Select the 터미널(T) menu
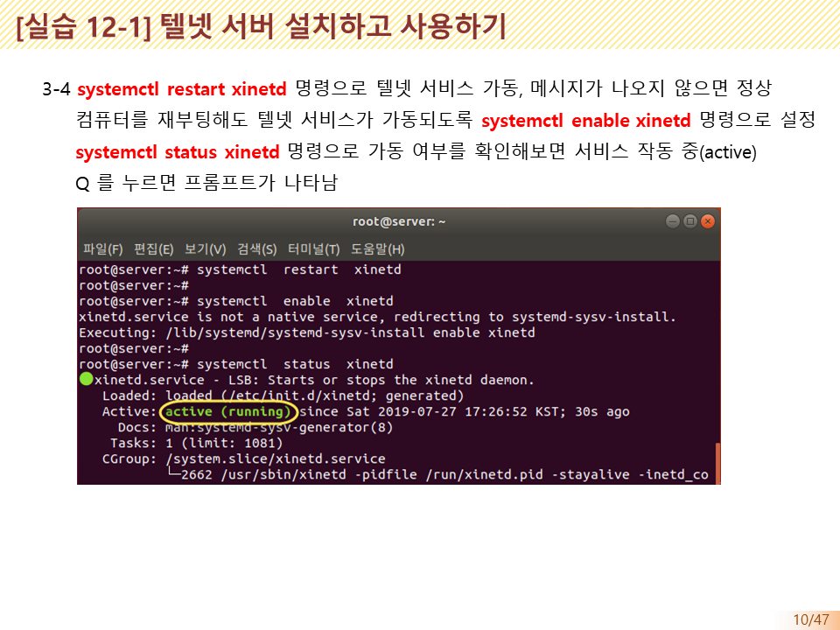This screenshot has height=630, width=840. (313, 249)
